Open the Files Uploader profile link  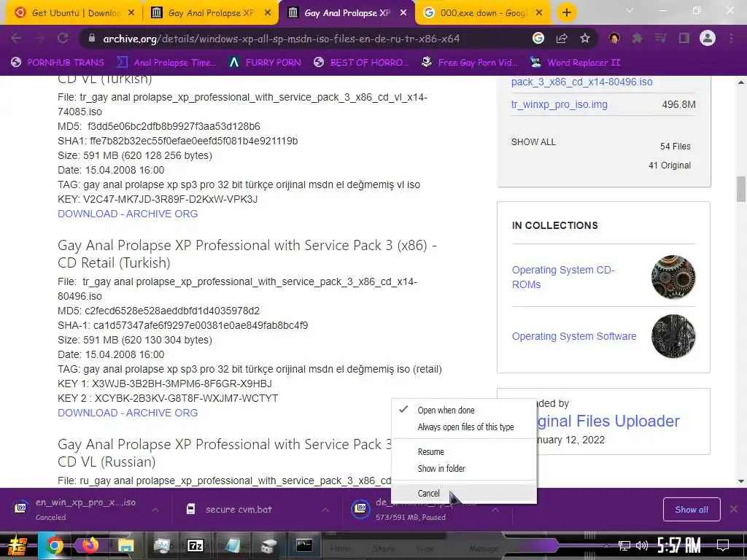608,421
